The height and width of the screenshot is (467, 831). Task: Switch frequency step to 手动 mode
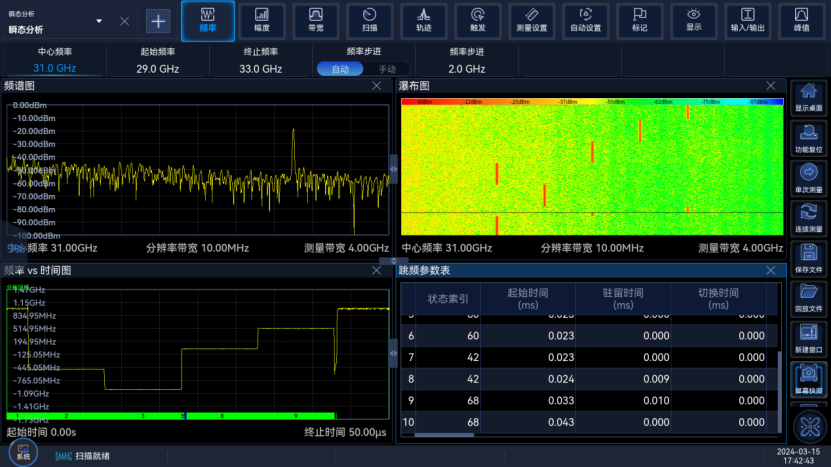[386, 69]
